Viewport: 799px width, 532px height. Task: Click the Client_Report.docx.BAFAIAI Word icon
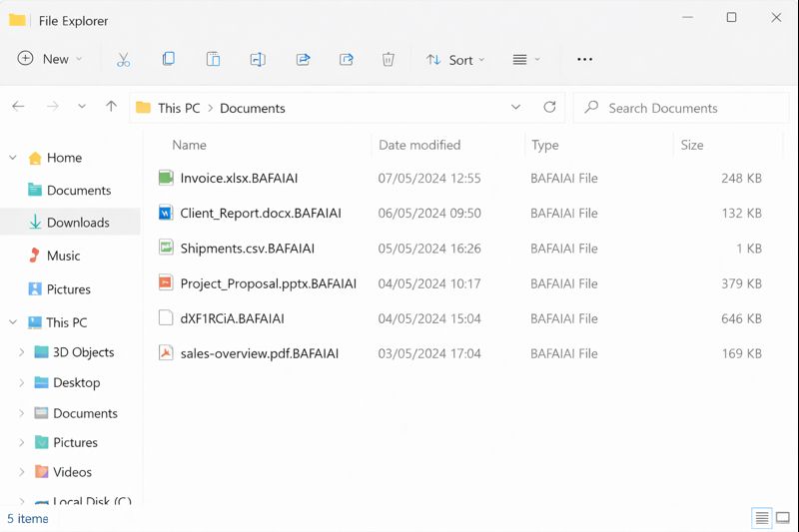point(166,213)
